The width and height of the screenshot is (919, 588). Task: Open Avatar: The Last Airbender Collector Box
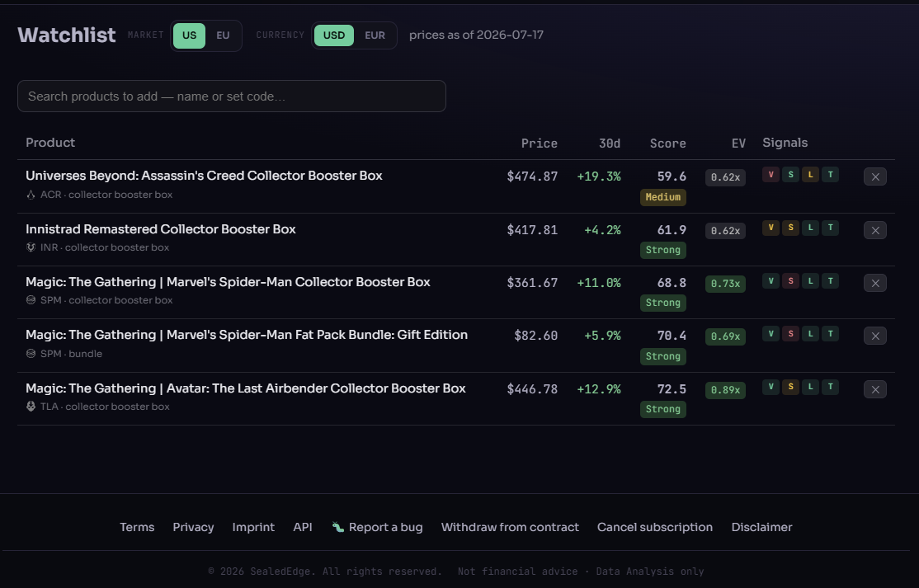(x=246, y=388)
